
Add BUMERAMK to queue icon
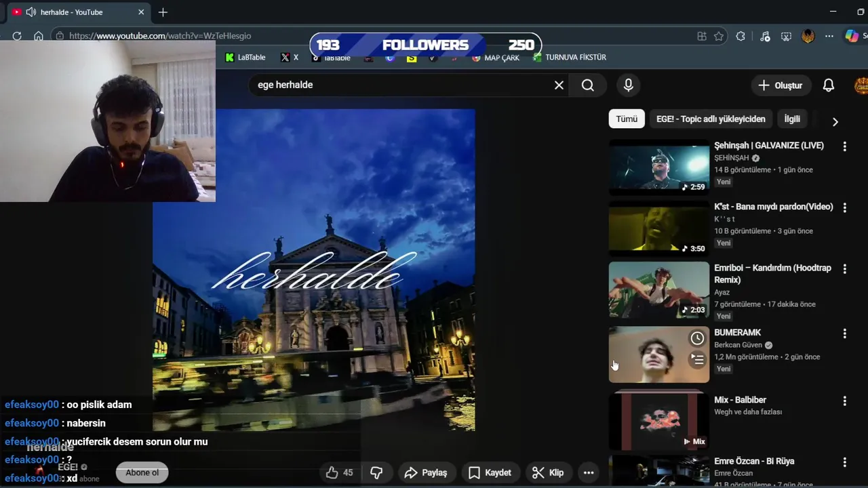(697, 359)
